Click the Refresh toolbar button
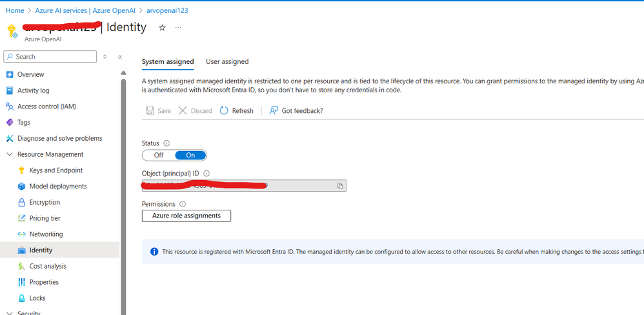644x315 pixels. pyautogui.click(x=237, y=110)
